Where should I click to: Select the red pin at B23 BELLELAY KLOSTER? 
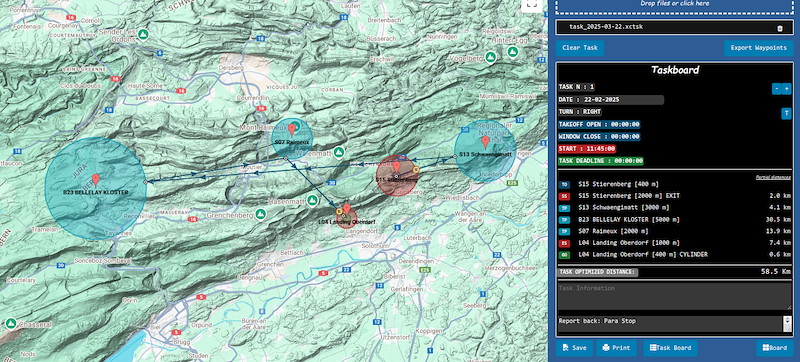95,180
